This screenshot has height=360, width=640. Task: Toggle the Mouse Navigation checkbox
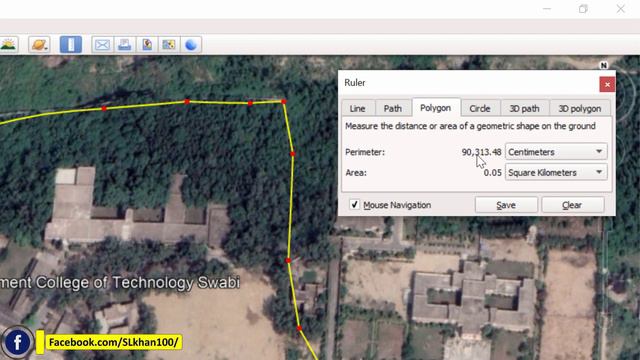(x=354, y=204)
